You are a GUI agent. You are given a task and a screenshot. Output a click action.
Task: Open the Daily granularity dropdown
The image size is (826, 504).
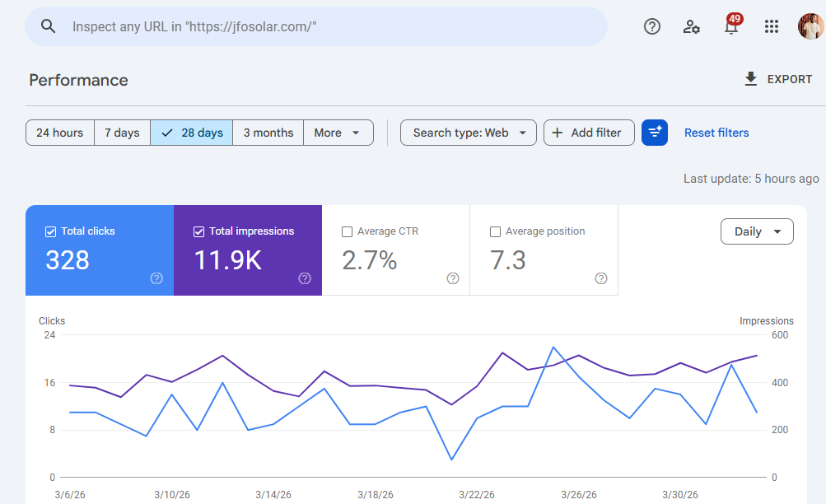756,231
